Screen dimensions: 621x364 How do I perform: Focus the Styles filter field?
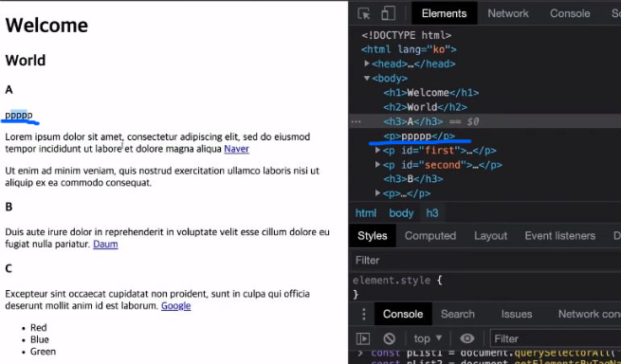pos(485,261)
